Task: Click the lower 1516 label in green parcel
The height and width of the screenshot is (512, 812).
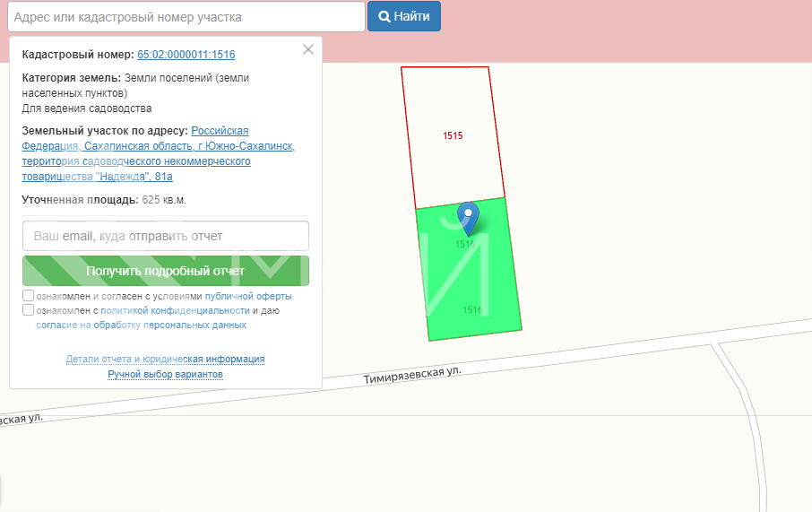Action: [x=472, y=309]
